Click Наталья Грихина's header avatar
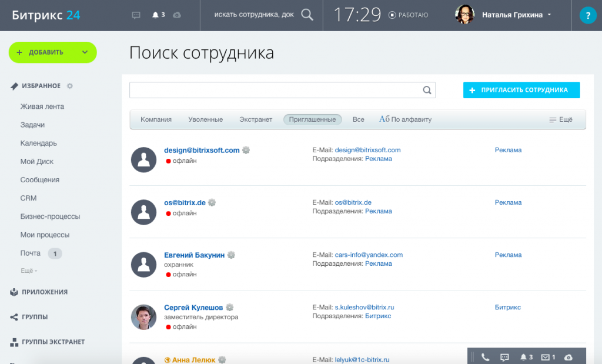The height and width of the screenshot is (364, 602). [x=464, y=15]
